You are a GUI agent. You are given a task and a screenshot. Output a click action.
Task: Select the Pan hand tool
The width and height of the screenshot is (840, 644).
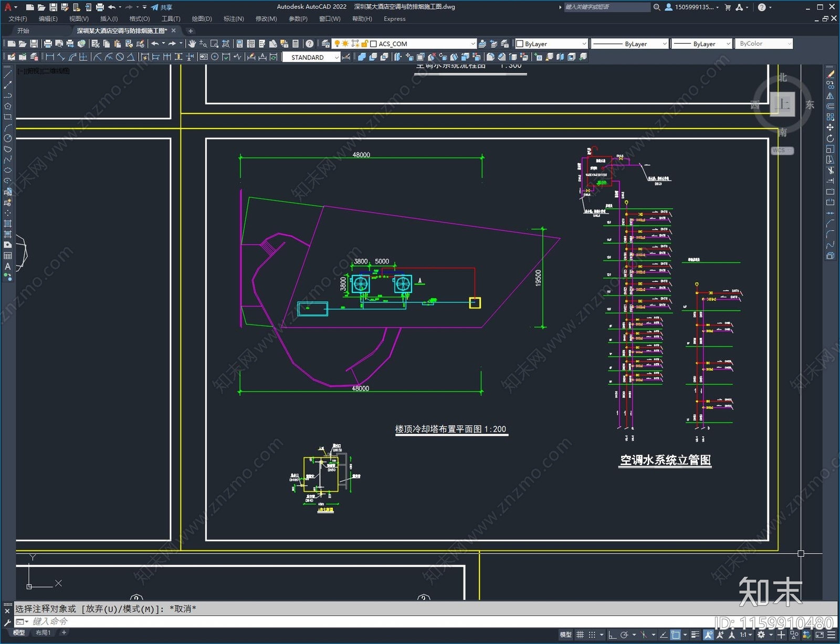click(x=192, y=44)
